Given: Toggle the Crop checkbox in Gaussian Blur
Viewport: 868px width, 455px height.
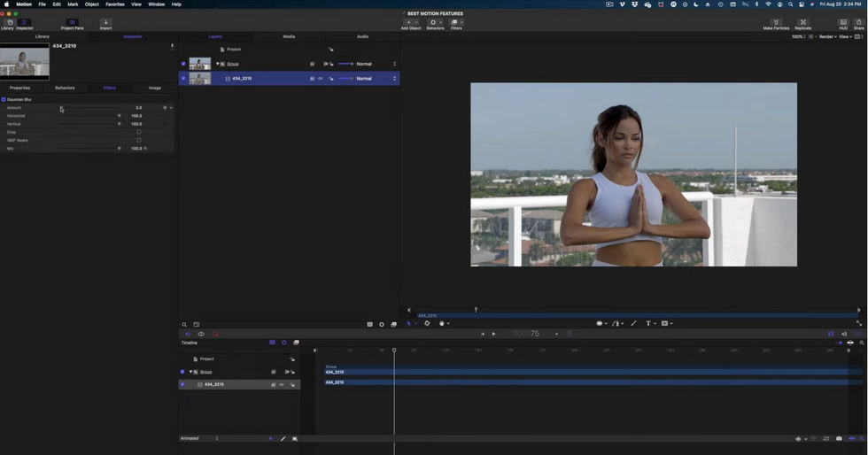Looking at the screenshot, I should coord(138,132).
